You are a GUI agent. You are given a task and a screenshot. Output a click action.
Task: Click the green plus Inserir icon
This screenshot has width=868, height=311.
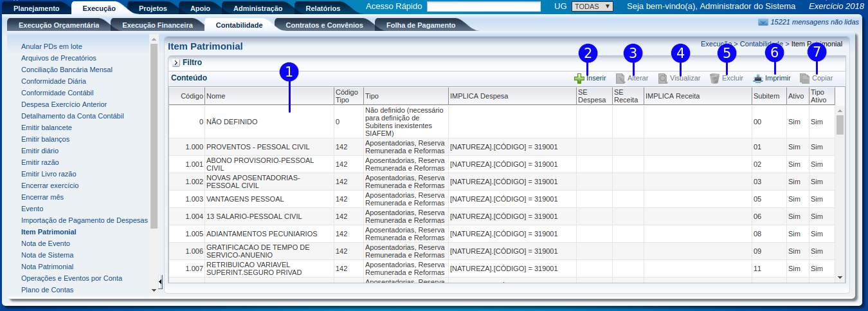579,78
